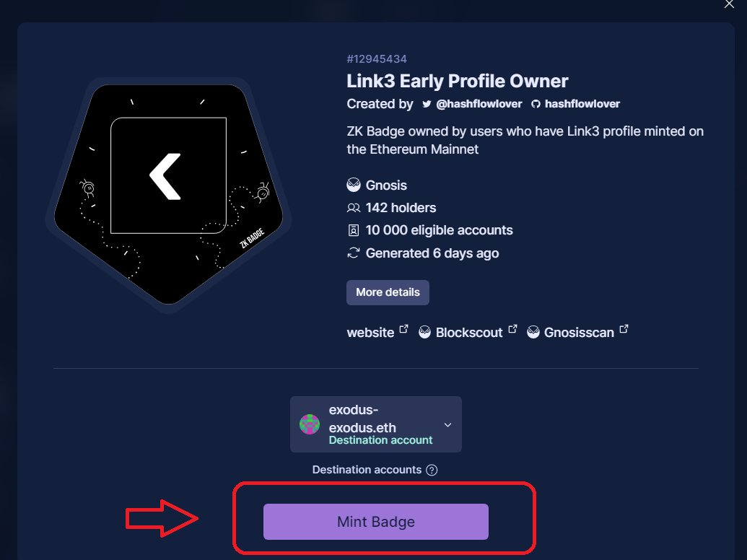The image size is (747, 560).
Task: Open the @hashflowlover Twitter handle
Action: [479, 104]
